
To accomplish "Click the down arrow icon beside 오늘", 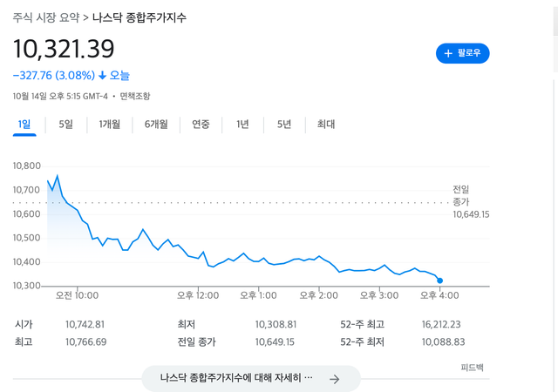I will pyautogui.click(x=103, y=76).
